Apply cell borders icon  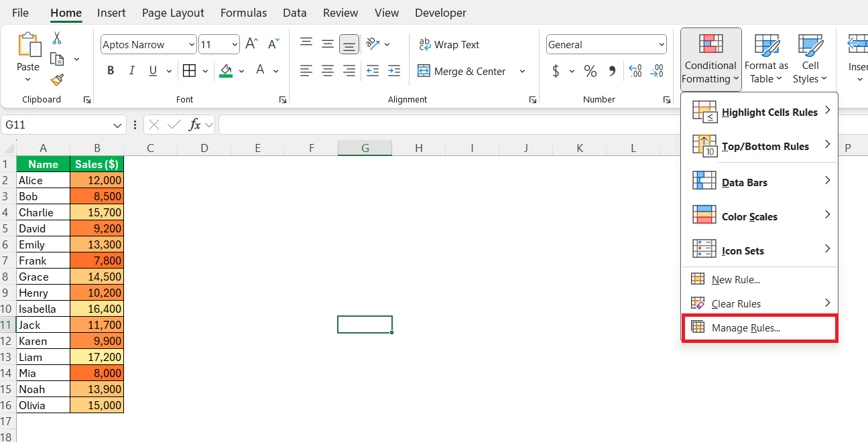(189, 71)
